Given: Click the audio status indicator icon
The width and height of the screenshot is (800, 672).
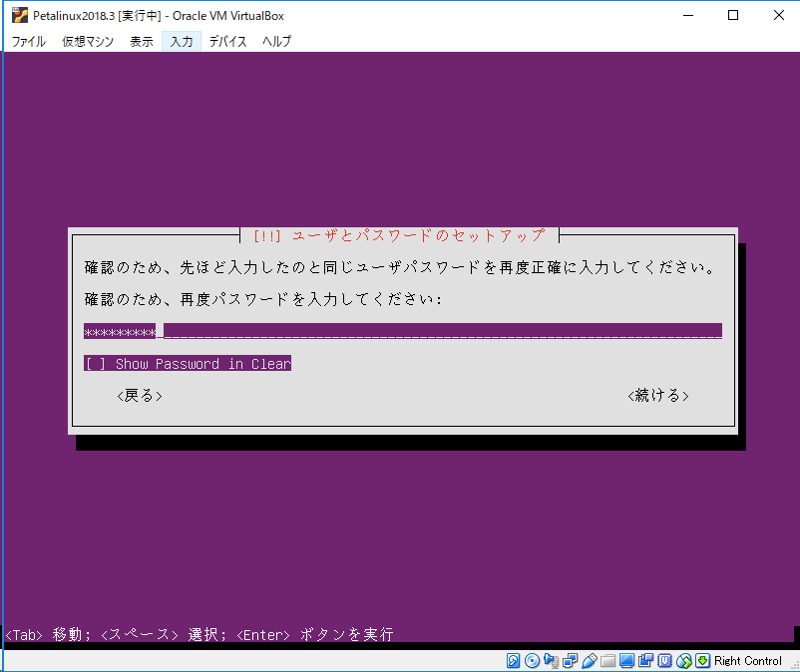Looking at the screenshot, I should click(x=552, y=660).
